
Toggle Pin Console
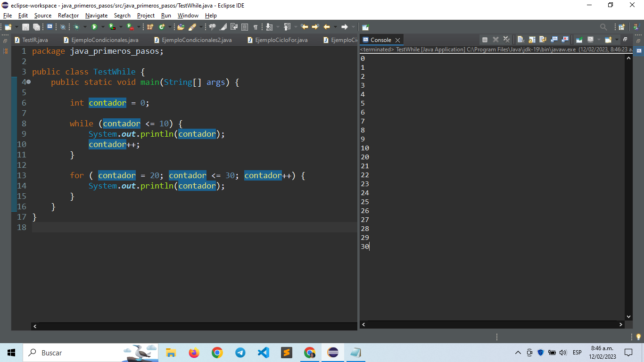pos(579,40)
